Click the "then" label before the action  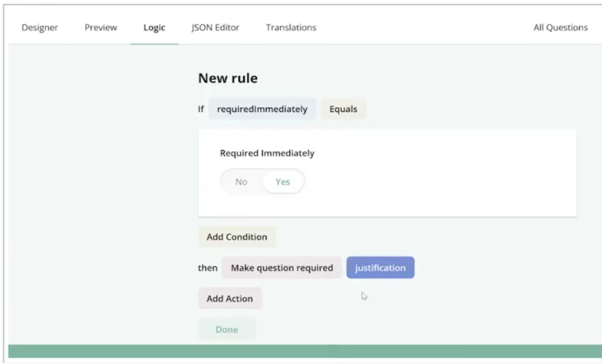(x=207, y=268)
